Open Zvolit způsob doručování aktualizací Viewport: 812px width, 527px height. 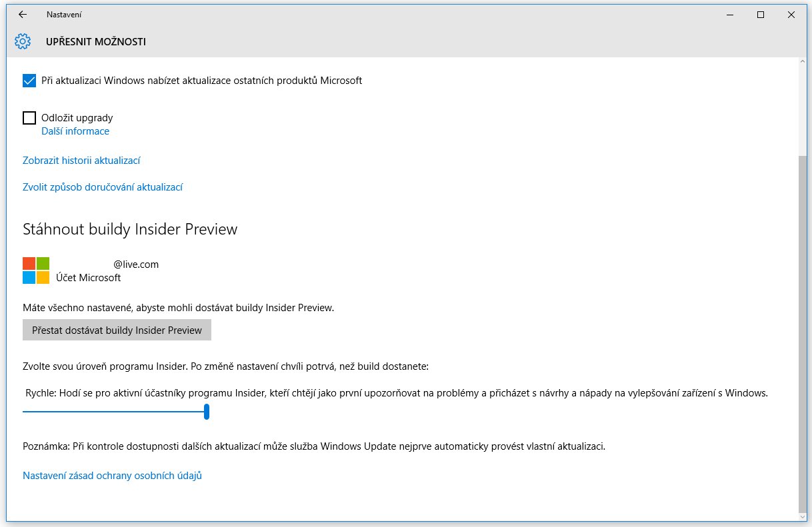coord(103,187)
